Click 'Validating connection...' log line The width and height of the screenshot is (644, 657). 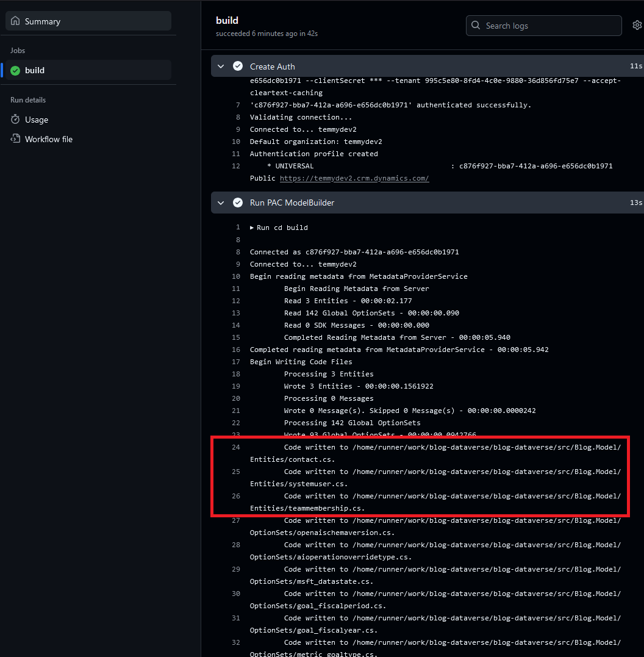(x=301, y=117)
